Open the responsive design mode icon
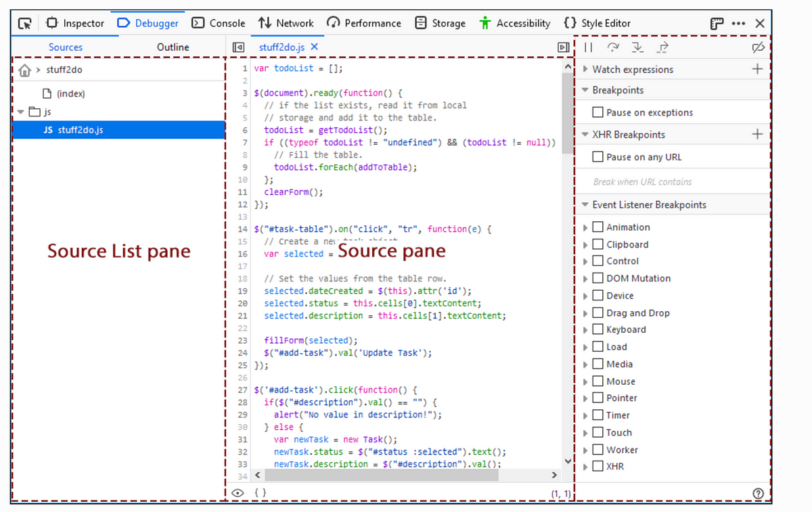This screenshot has height=512, width=812. [717, 23]
